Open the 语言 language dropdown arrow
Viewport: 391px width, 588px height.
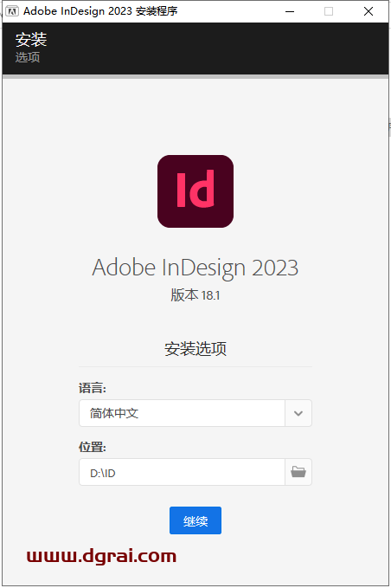click(298, 413)
